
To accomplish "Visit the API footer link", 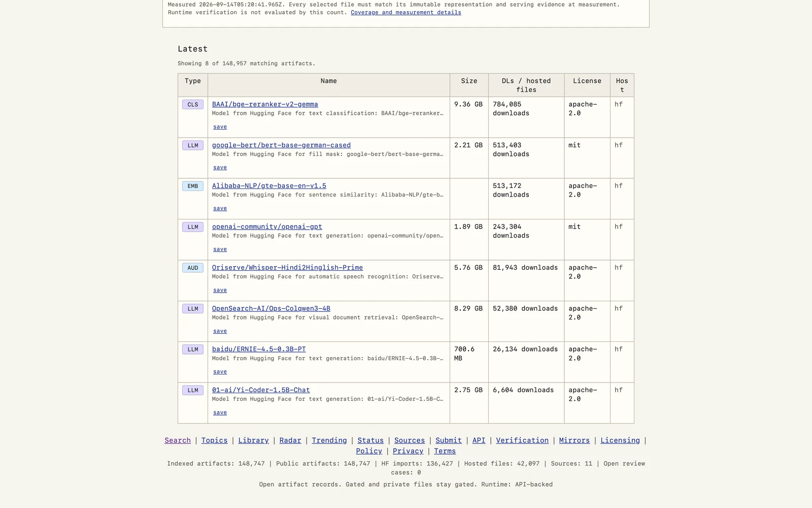I will 479,440.
